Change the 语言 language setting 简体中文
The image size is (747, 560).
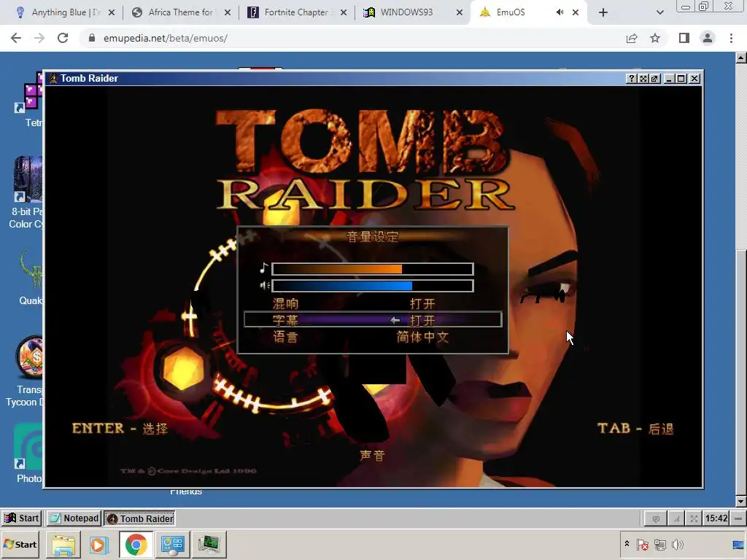pos(422,337)
